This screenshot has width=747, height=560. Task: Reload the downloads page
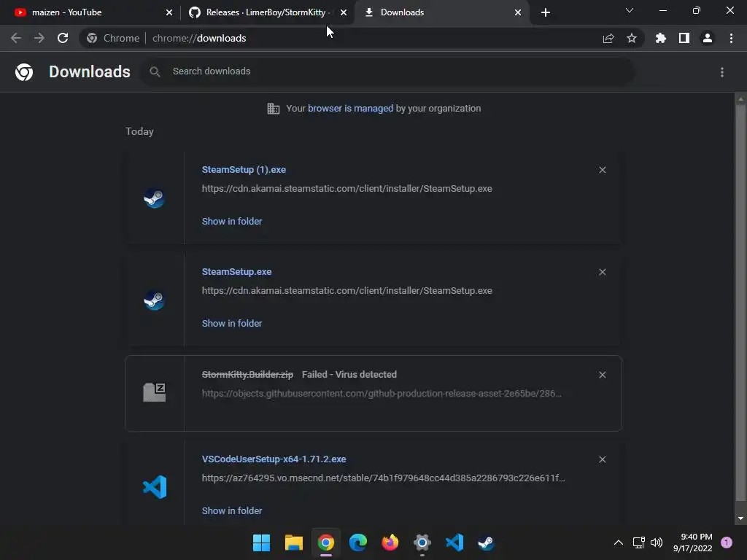pos(63,38)
